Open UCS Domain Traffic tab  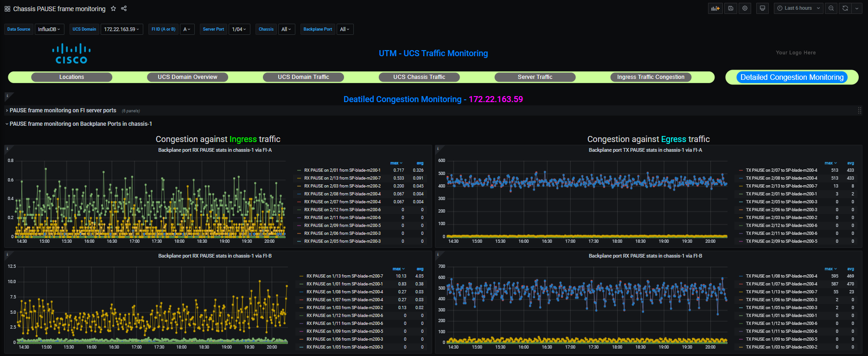(x=303, y=77)
